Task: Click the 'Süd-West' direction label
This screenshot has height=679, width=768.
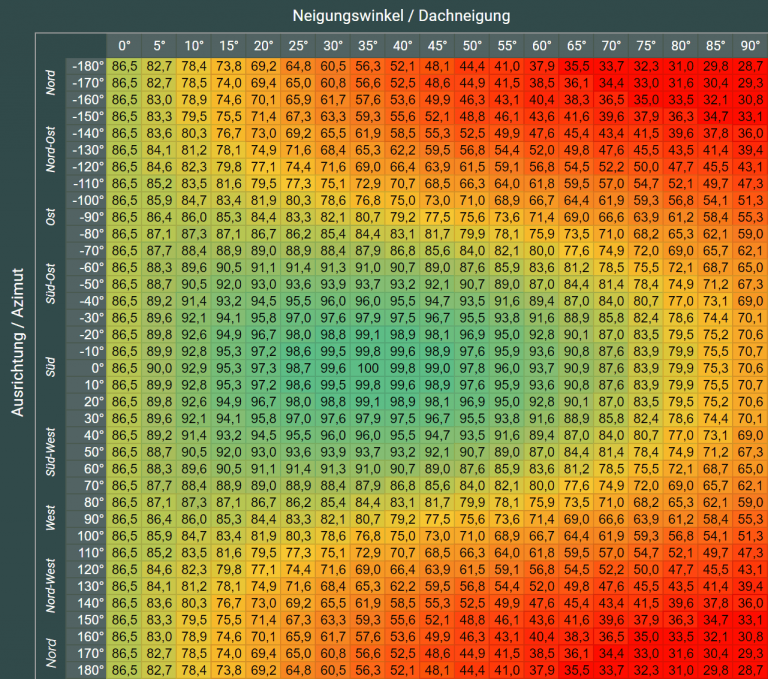Action: click(50, 452)
